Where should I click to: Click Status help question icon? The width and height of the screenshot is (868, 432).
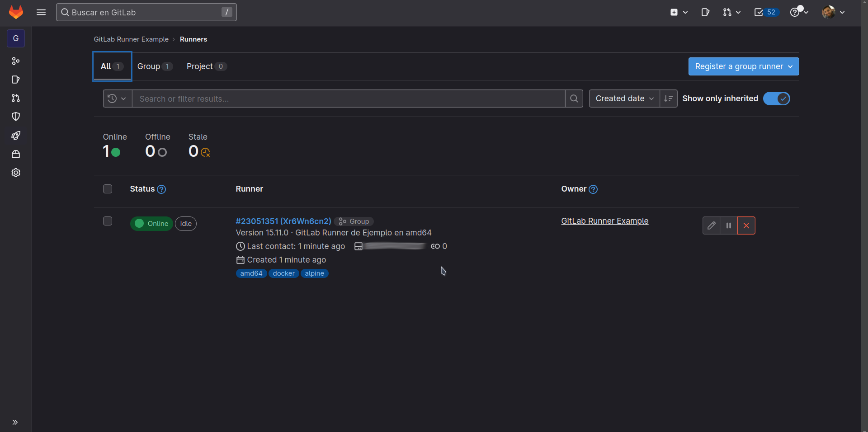tap(161, 189)
